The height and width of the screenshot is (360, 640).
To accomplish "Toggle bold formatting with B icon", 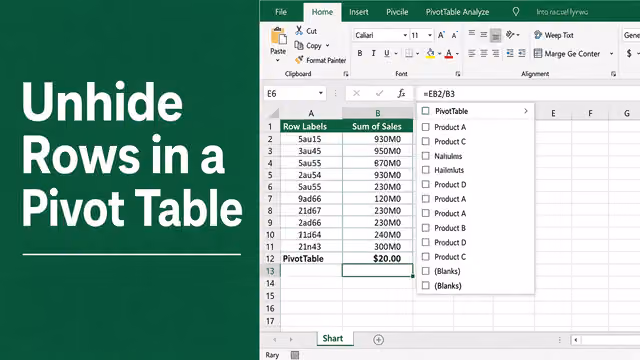I will pyautogui.click(x=360, y=53).
